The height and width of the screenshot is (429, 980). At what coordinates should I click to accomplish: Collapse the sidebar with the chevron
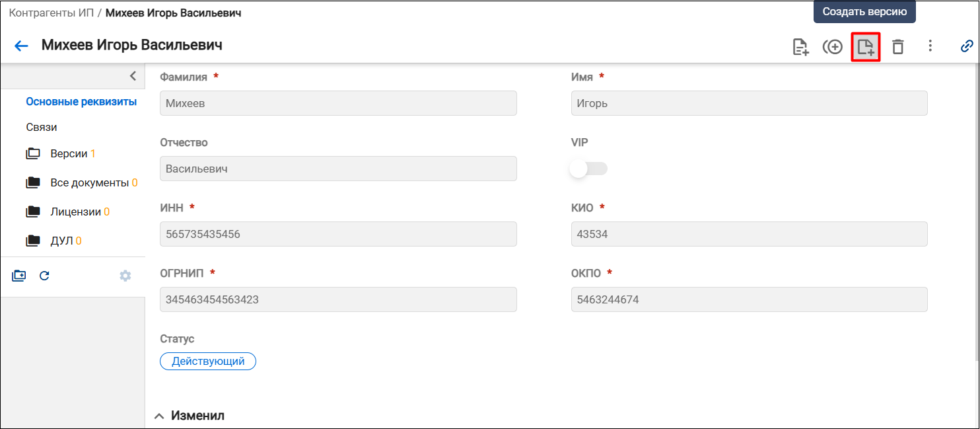coord(133,76)
